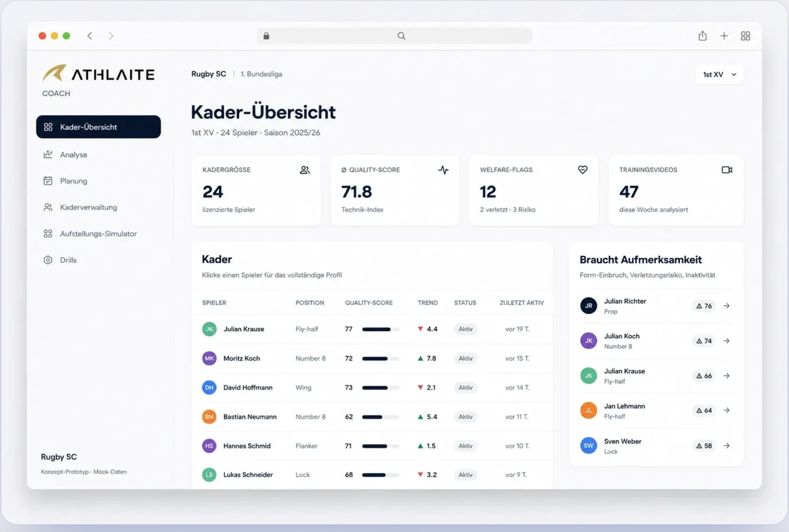Click Welfare-Flags value 12
This screenshot has height=532, width=789.
point(488,192)
